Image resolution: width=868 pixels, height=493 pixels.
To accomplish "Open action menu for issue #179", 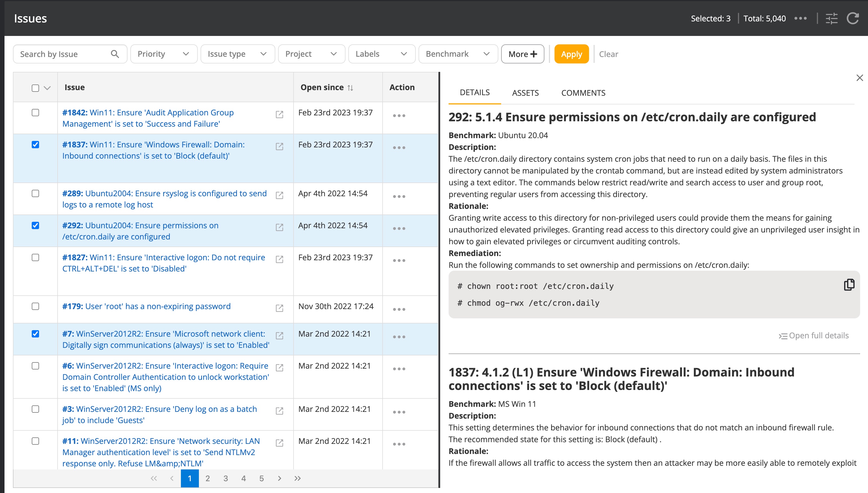I will tap(399, 309).
